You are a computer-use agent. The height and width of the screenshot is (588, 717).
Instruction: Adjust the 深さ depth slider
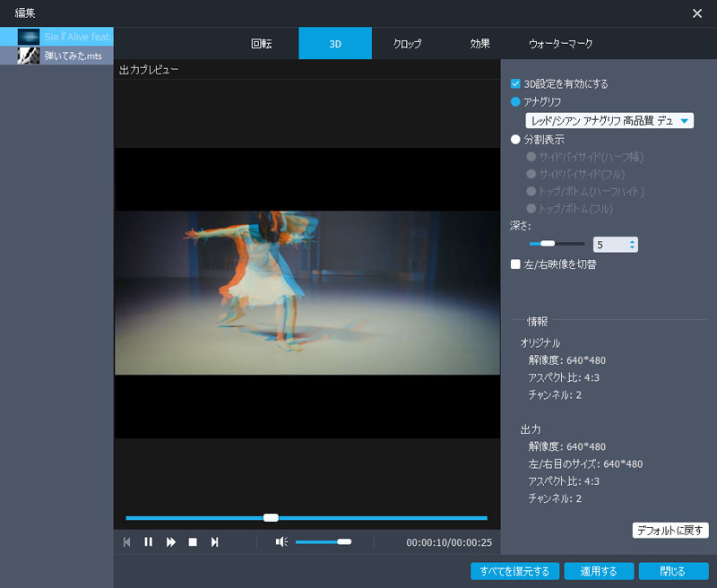pyautogui.click(x=548, y=243)
